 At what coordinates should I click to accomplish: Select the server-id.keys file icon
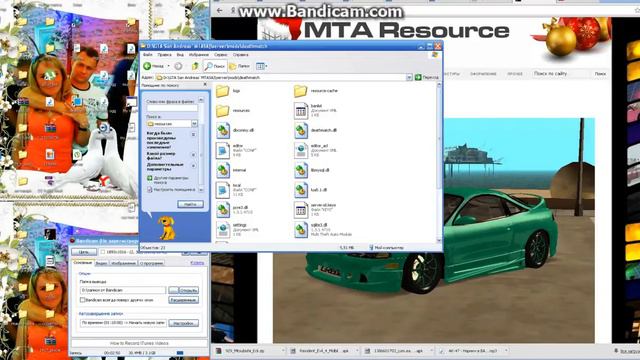301,210
